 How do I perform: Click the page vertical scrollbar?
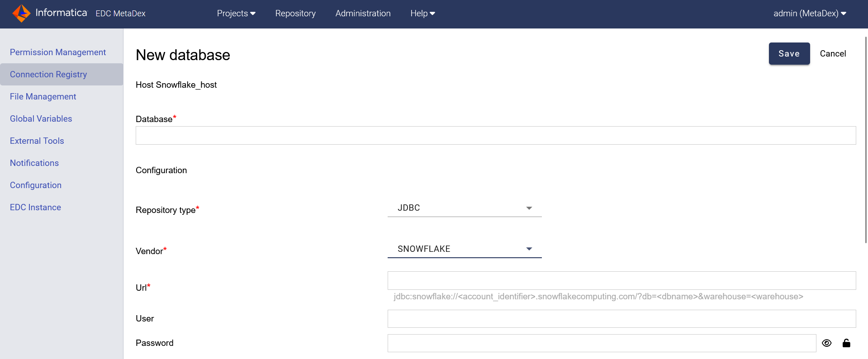click(x=866, y=140)
